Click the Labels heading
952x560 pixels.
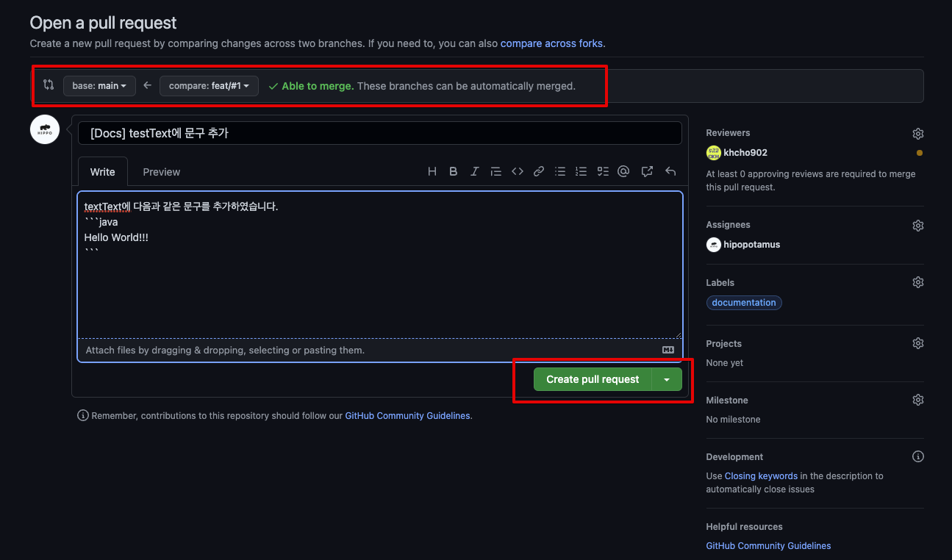720,282
